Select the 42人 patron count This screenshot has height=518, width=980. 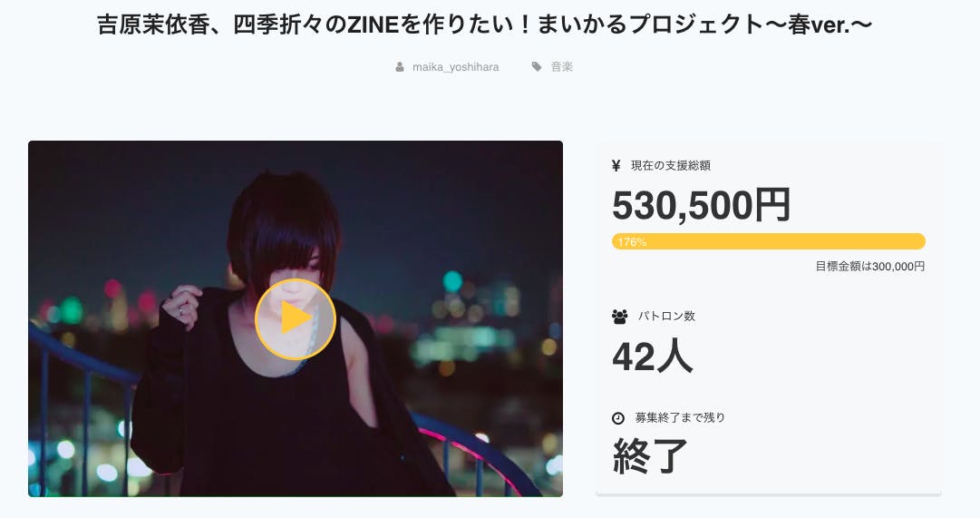click(x=652, y=357)
